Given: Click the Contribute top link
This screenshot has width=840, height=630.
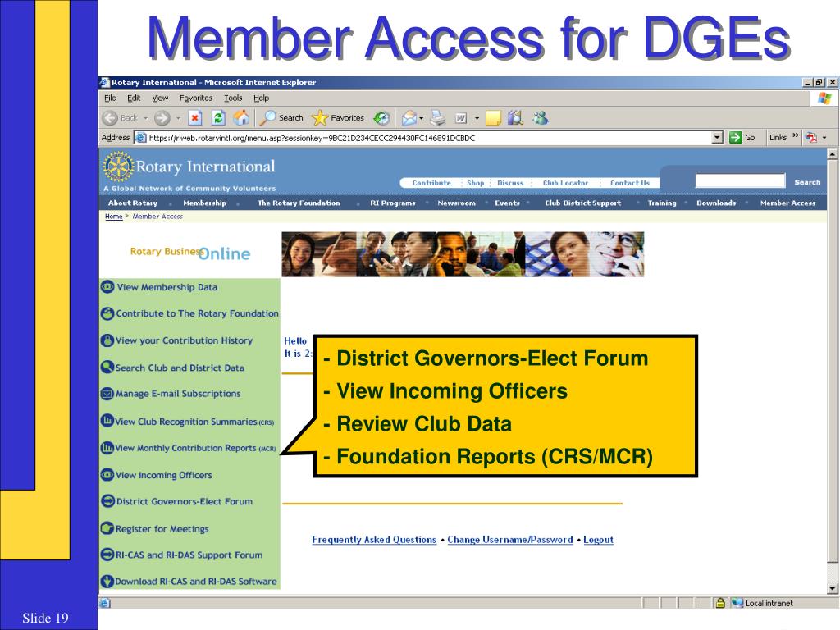Looking at the screenshot, I should [431, 183].
